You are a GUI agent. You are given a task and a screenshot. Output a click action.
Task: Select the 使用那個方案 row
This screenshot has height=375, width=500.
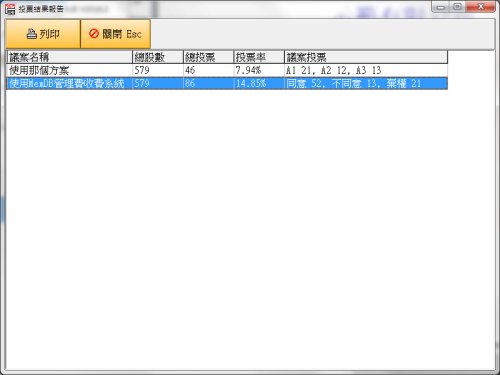point(227,70)
